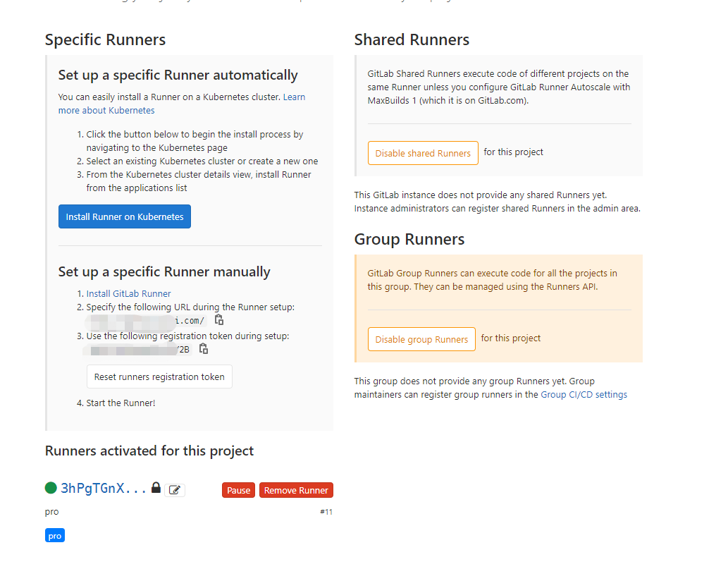Click the runner number #11 label

click(x=326, y=512)
